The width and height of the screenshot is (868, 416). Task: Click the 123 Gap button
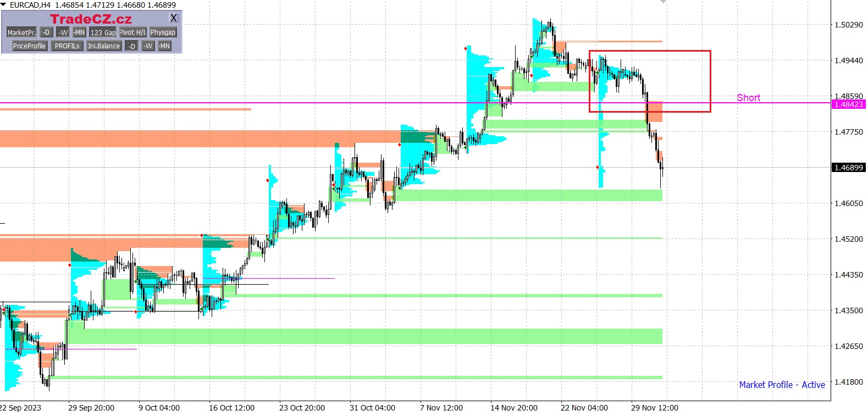[x=103, y=32]
